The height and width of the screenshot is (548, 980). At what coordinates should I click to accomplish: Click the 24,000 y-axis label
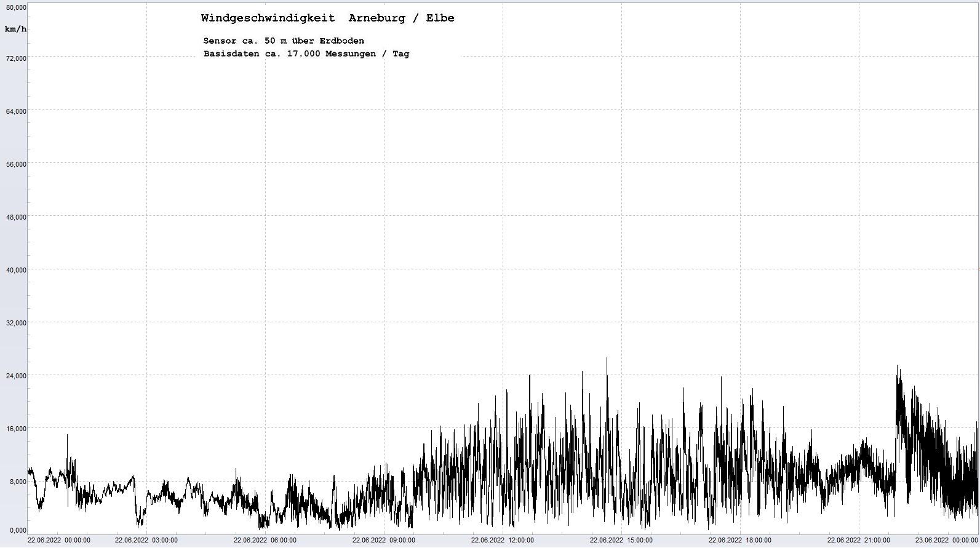[x=16, y=376]
